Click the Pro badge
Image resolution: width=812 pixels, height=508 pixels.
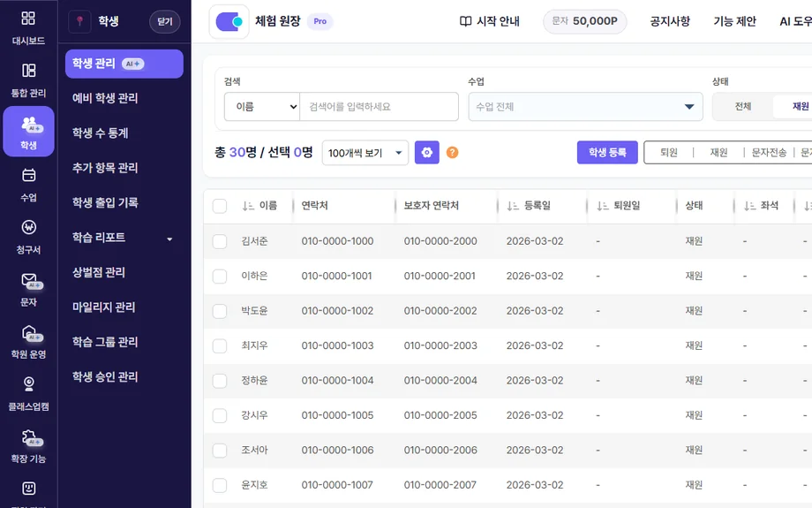coord(320,21)
